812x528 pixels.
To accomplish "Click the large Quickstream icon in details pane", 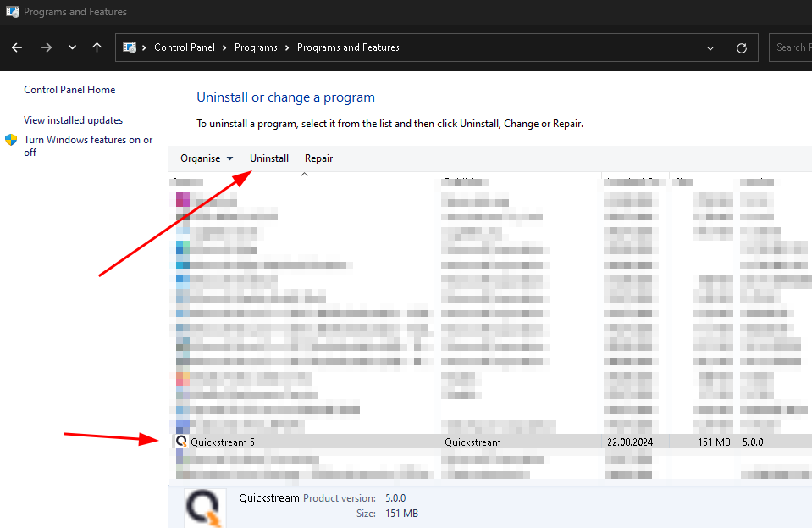I will click(205, 508).
